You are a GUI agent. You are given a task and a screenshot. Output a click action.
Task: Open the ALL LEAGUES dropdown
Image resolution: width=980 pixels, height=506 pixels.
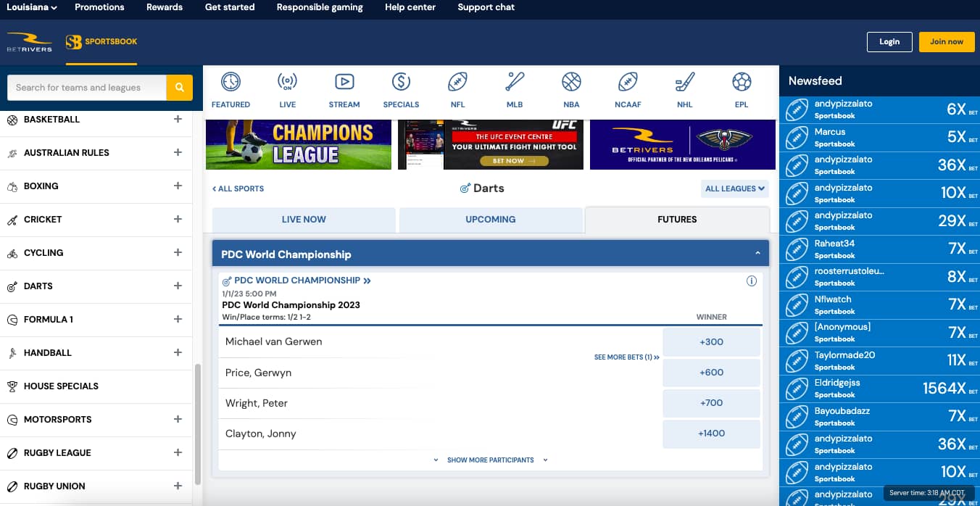pos(734,188)
